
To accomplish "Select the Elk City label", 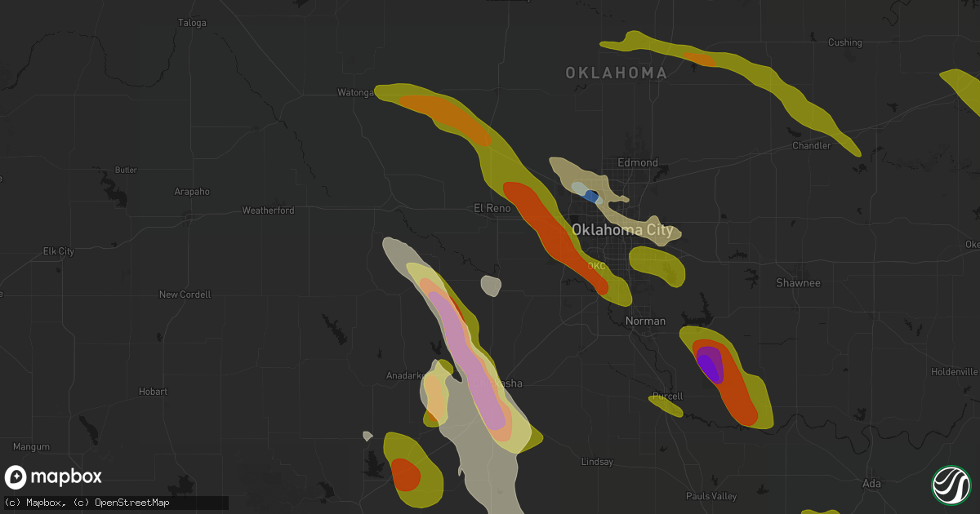I will (x=59, y=251).
